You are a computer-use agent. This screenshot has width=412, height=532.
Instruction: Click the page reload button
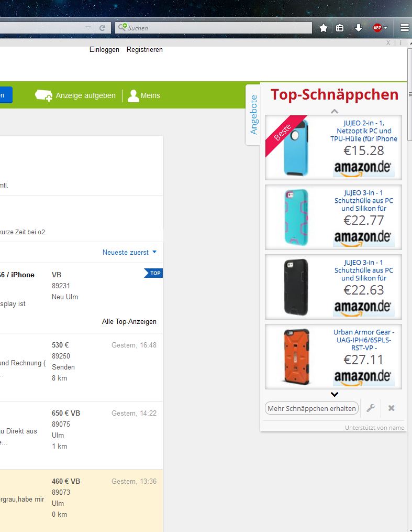[103, 28]
